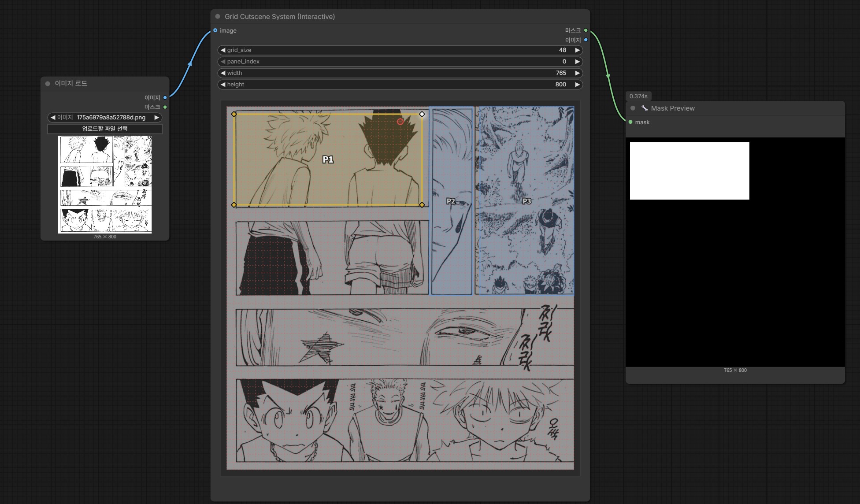Image resolution: width=860 pixels, height=504 pixels.
Task: Click the grid_size value field
Action: click(x=400, y=50)
